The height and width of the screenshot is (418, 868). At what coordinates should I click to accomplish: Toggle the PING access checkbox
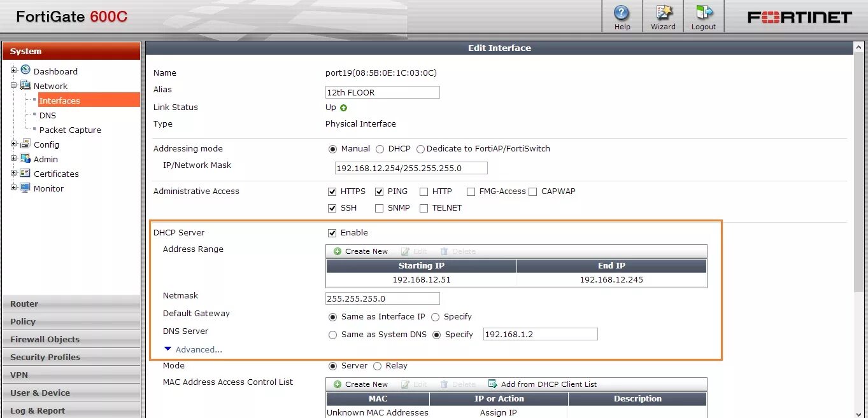click(x=380, y=192)
